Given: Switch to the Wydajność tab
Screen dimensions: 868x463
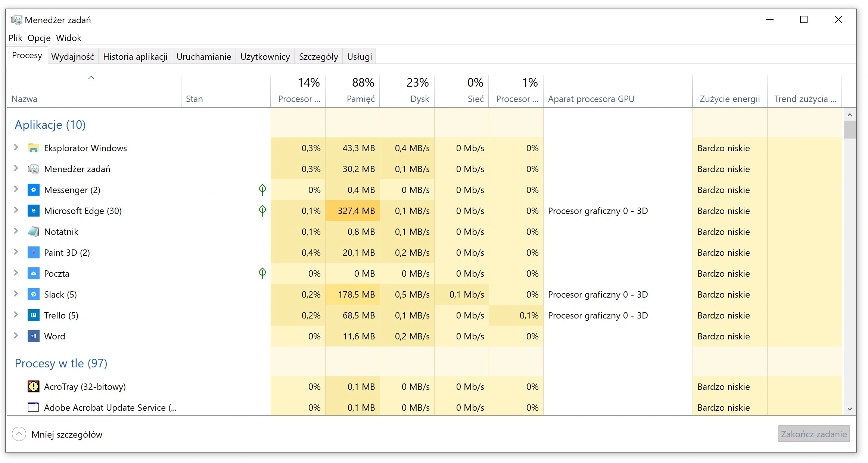Looking at the screenshot, I should (73, 56).
